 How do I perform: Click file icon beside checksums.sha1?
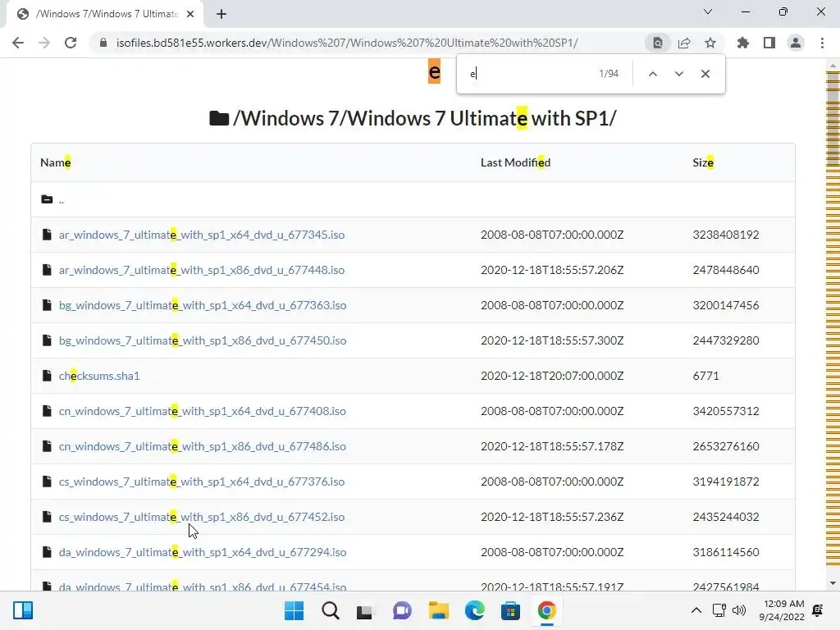click(x=47, y=376)
